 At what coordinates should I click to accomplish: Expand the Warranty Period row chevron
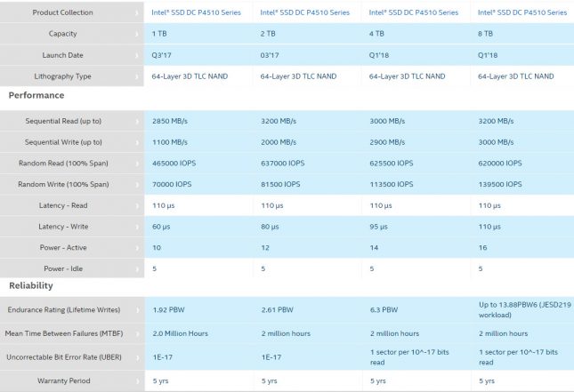click(137, 381)
